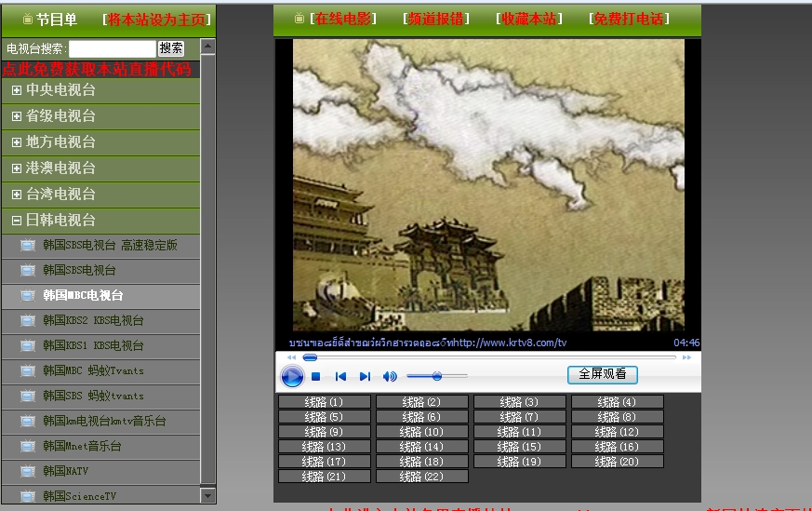
Task: Click the 电视台搜索 input field
Action: pyautogui.click(x=113, y=48)
